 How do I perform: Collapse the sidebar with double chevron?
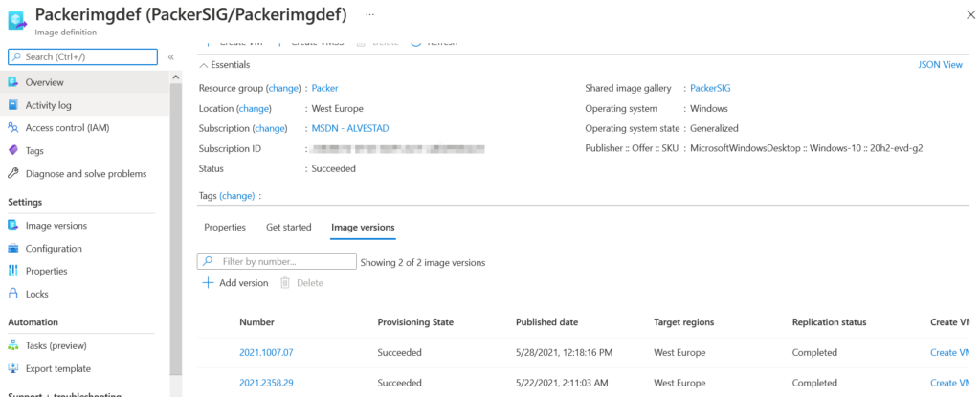pyautogui.click(x=171, y=57)
